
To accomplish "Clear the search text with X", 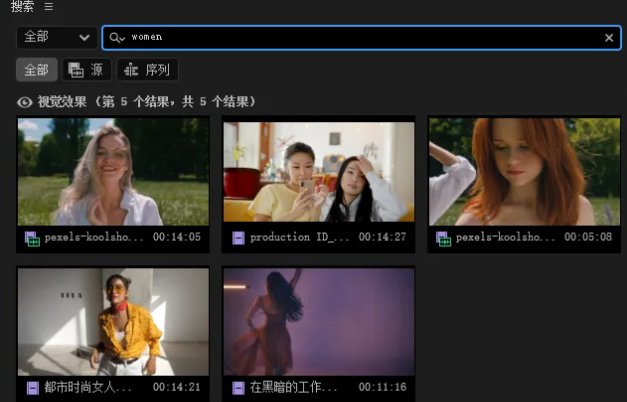I will pyautogui.click(x=609, y=37).
